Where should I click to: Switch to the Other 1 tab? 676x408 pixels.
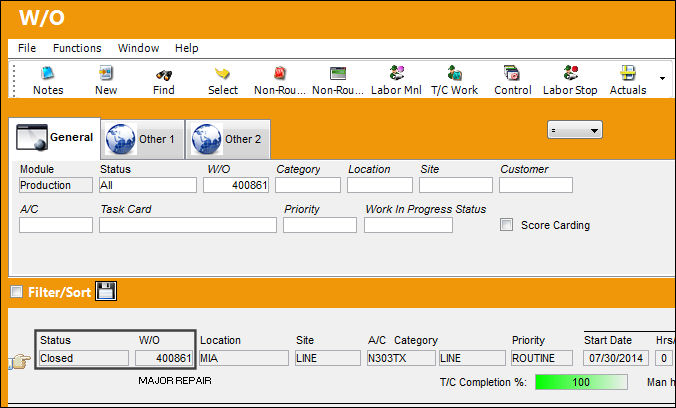pyautogui.click(x=143, y=139)
